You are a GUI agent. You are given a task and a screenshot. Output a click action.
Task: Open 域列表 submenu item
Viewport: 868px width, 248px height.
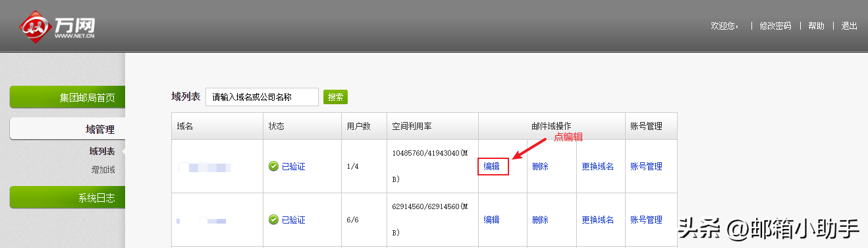pyautogui.click(x=102, y=151)
